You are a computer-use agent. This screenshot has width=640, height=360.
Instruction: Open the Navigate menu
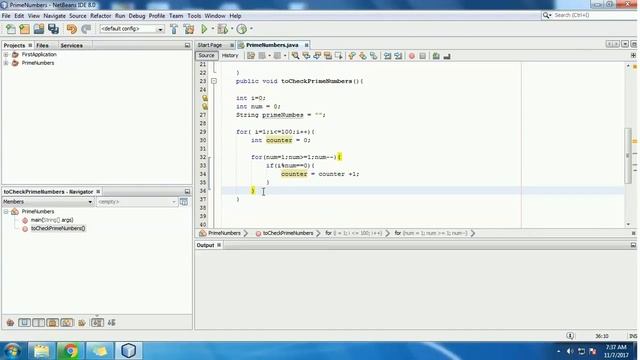pyautogui.click(x=54, y=16)
